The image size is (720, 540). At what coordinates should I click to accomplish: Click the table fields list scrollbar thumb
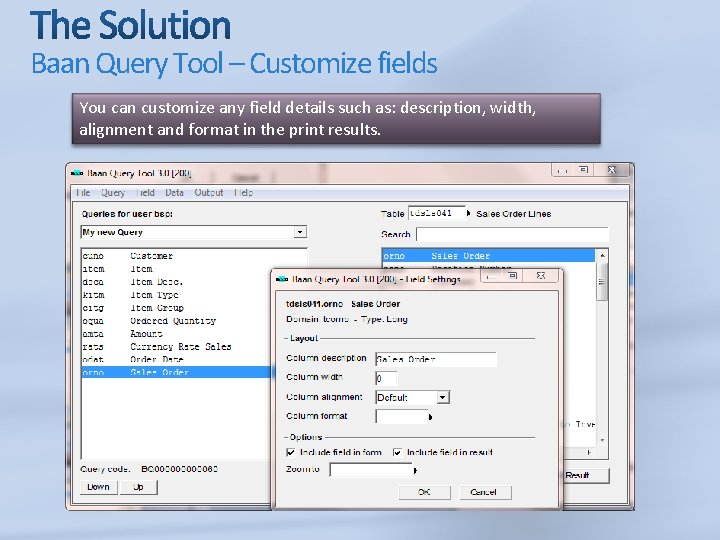click(602, 281)
